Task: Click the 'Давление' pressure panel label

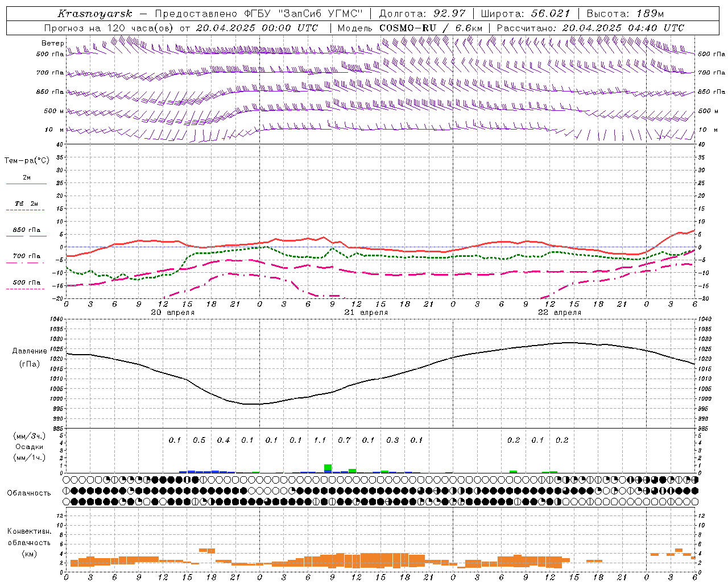Action: point(30,351)
